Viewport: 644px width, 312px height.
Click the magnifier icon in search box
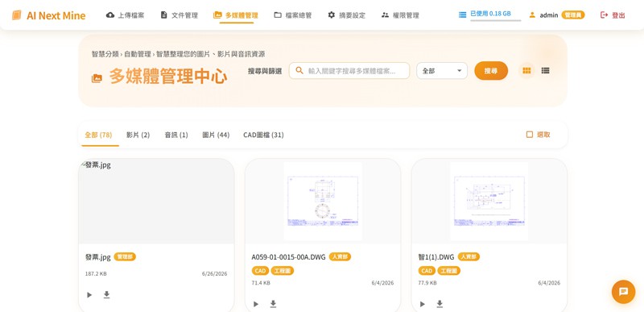click(x=299, y=71)
